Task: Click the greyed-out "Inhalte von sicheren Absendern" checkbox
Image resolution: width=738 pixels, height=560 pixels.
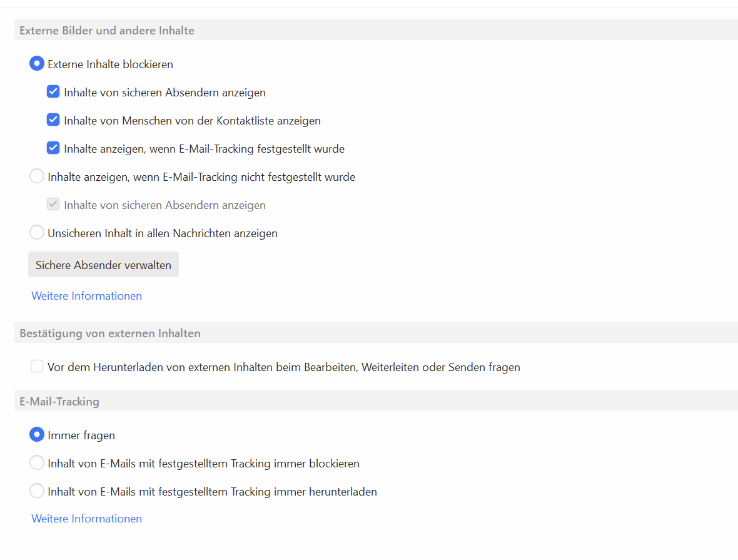Action: (x=53, y=205)
